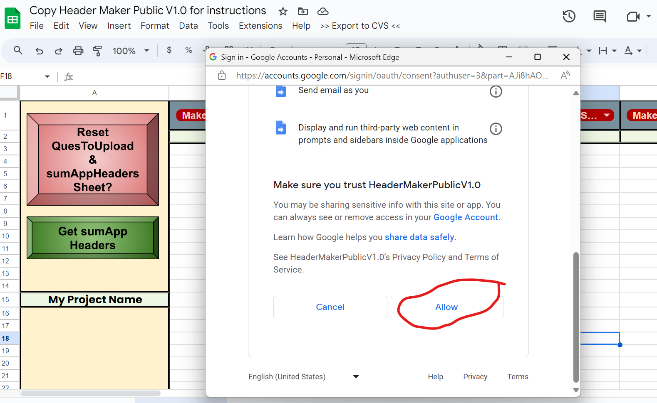Click the consent popup vertical scrollbar
657x403 pixels.
[576, 317]
